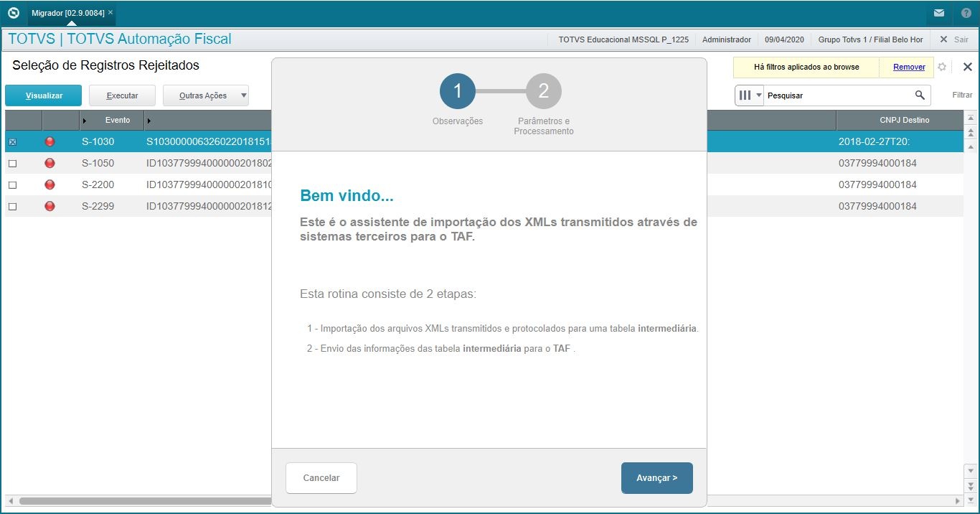Click the wizard step 1 Observações circle
980x514 pixels.
(x=458, y=90)
